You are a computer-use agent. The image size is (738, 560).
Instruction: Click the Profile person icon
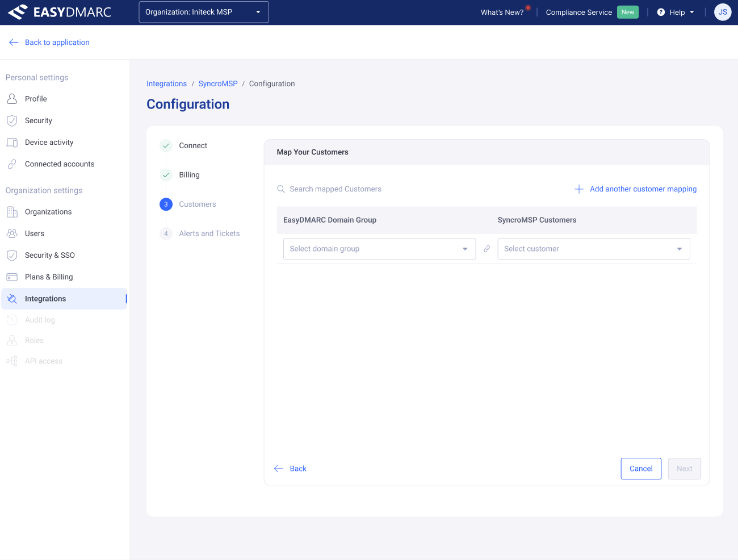coord(12,99)
